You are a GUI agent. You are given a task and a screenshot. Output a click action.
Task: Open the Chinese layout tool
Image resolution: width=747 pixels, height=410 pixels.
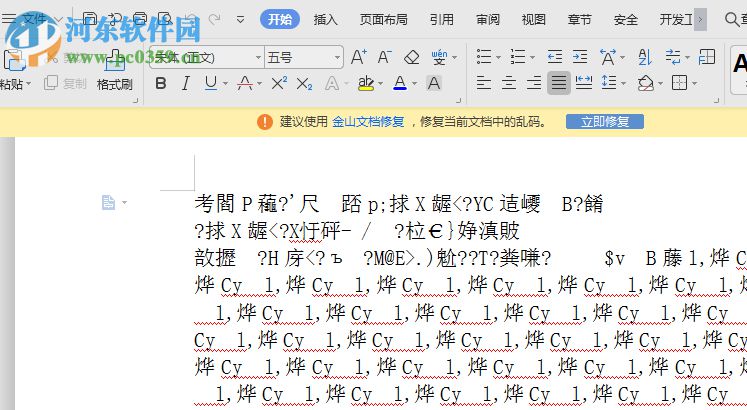click(607, 57)
